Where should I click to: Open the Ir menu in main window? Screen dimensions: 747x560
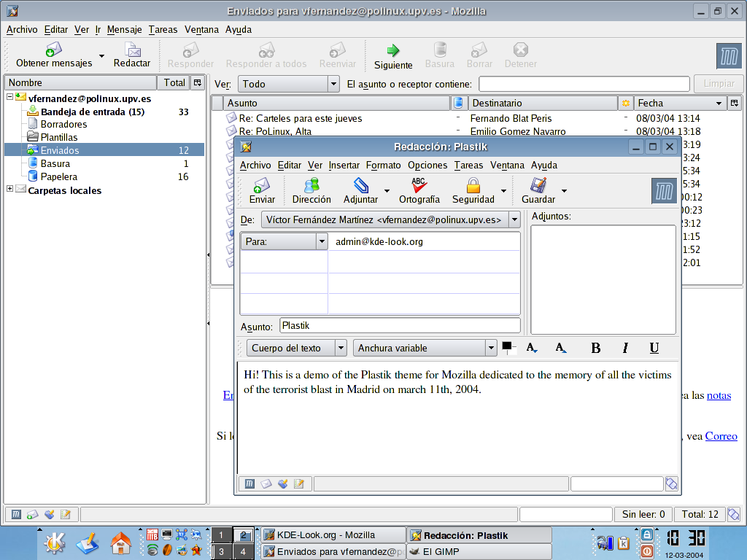[98, 29]
